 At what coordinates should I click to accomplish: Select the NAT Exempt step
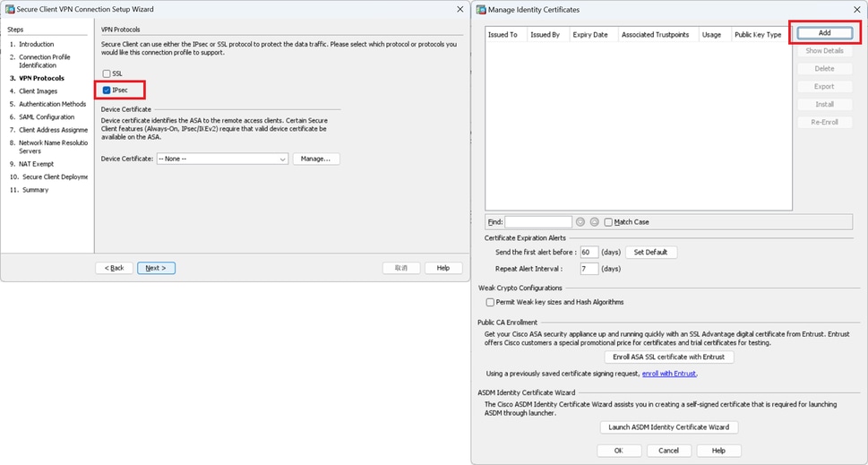coord(37,165)
